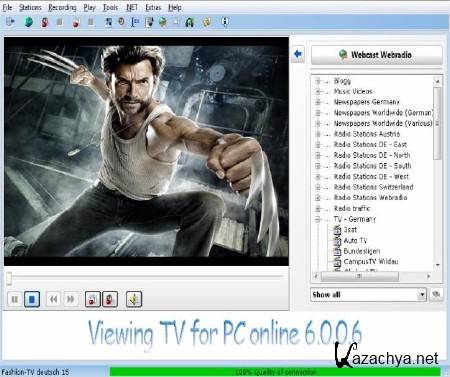Click the globe with arrow toolbar icon
Image resolution: width=450 pixels, height=377 pixels.
click(163, 22)
